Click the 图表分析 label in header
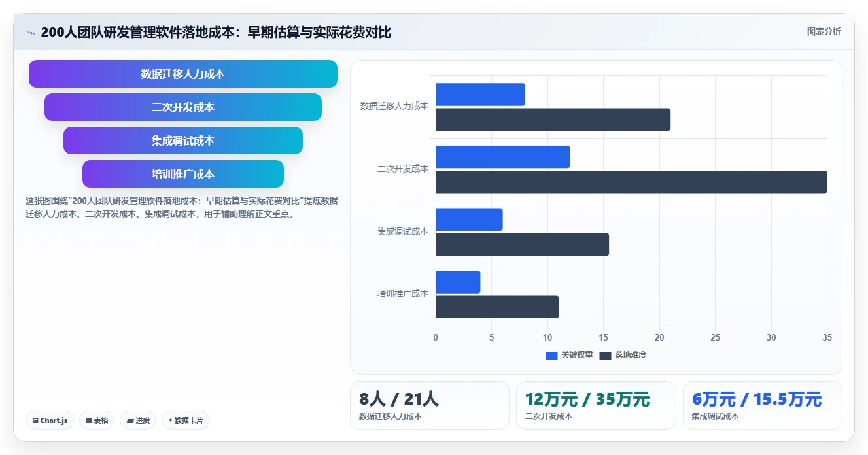This screenshot has width=868, height=455. pos(824,31)
